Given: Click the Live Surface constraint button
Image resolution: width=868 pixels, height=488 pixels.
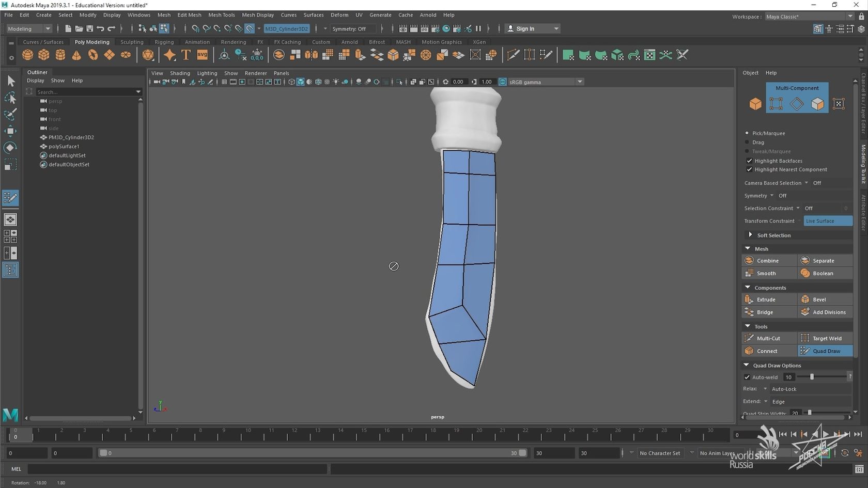Looking at the screenshot, I should (x=828, y=221).
